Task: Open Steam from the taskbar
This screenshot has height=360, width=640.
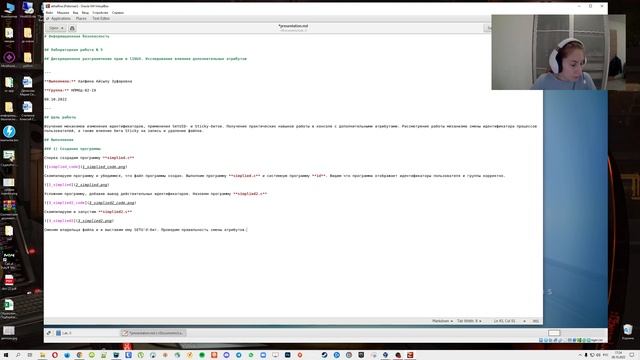Action: point(324,355)
